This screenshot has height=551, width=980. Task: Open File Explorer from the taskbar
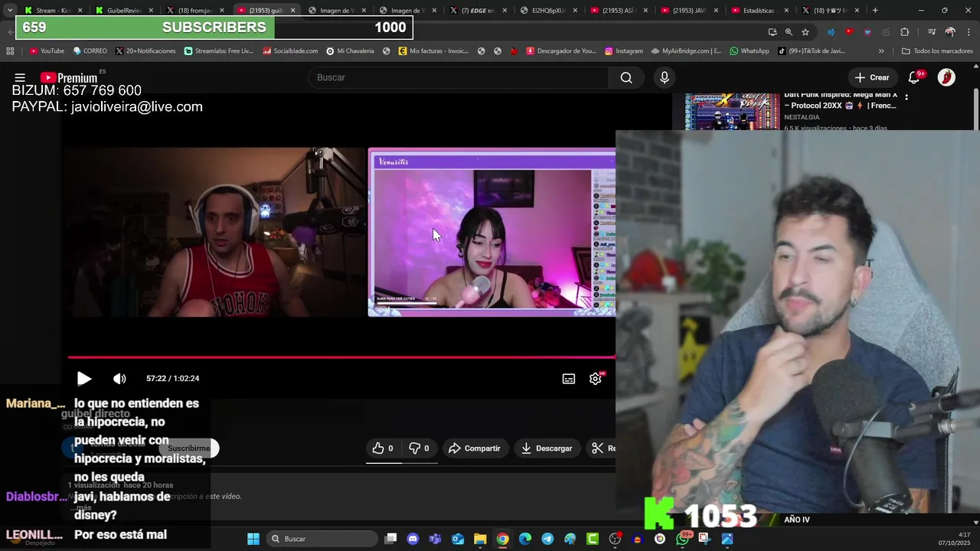tap(480, 539)
